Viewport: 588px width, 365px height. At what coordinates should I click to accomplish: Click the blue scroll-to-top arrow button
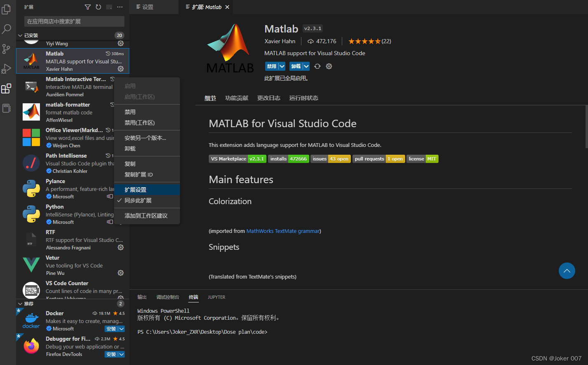pos(567,271)
